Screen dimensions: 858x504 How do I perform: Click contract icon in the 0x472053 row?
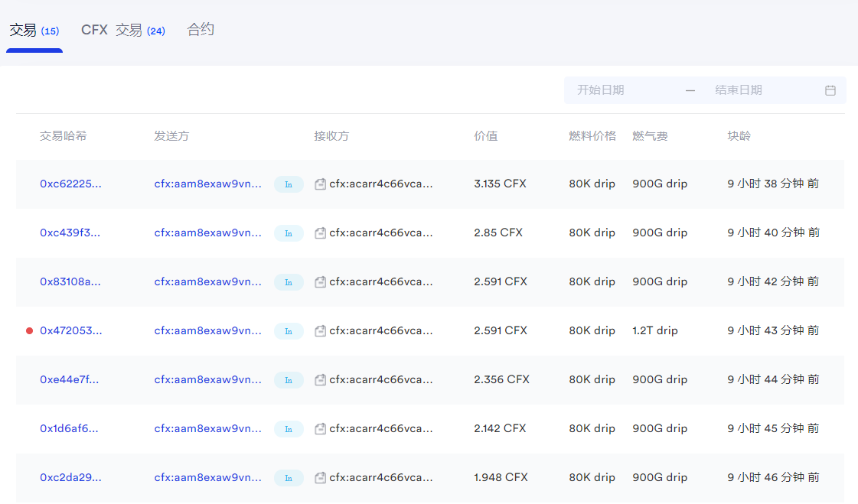point(321,330)
